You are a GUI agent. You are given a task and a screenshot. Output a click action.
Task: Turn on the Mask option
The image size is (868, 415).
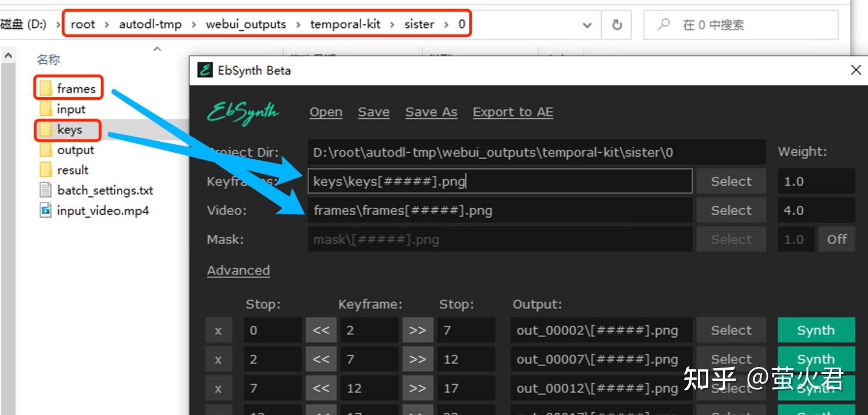coord(836,238)
